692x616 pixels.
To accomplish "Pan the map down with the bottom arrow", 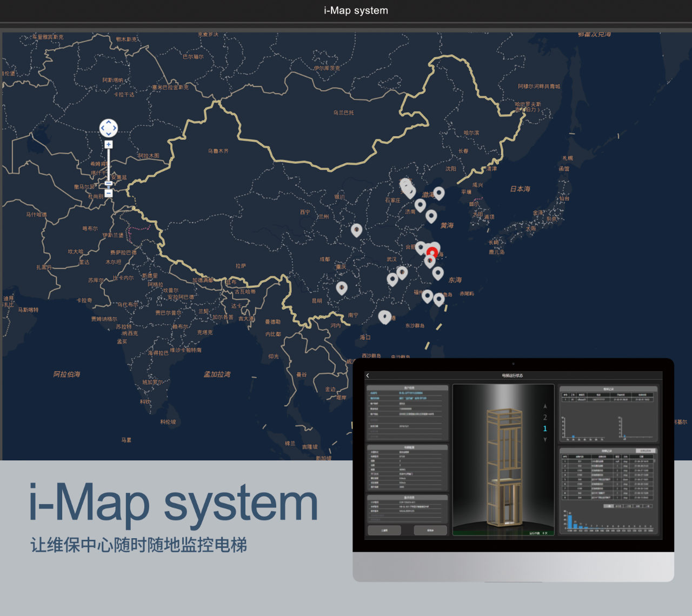I will 109,134.
